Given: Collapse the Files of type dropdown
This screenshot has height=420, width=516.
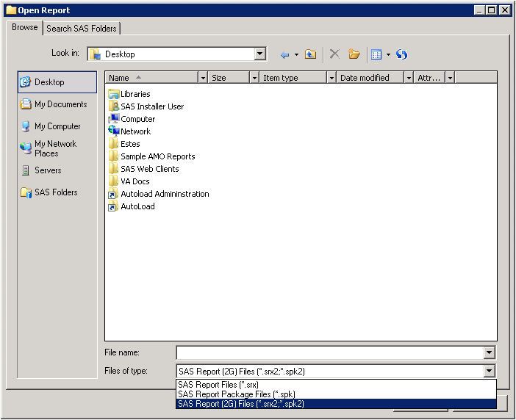Looking at the screenshot, I should pos(490,372).
